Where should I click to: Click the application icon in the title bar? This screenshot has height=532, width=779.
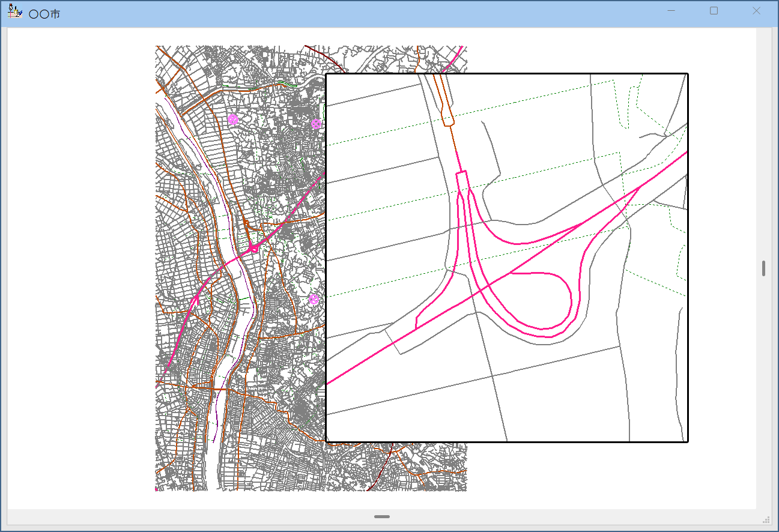click(15, 12)
